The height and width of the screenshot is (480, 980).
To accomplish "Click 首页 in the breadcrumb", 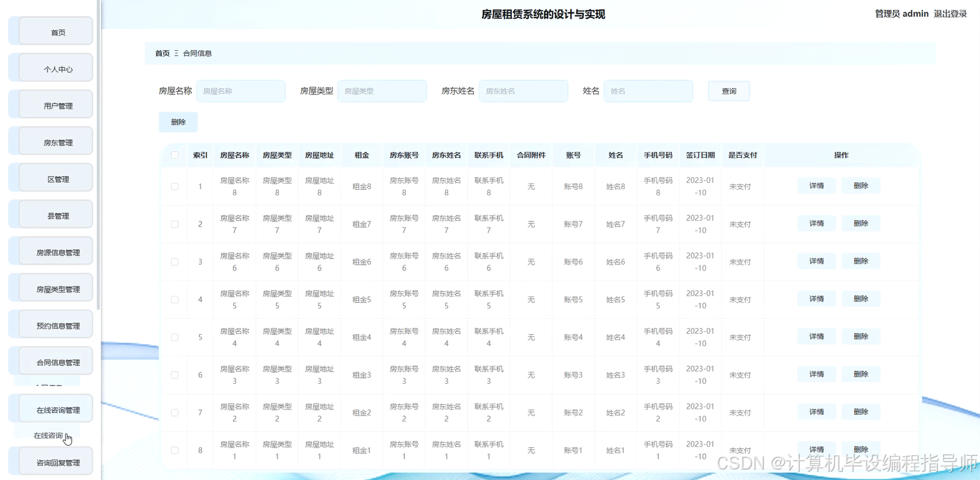I will tap(162, 53).
